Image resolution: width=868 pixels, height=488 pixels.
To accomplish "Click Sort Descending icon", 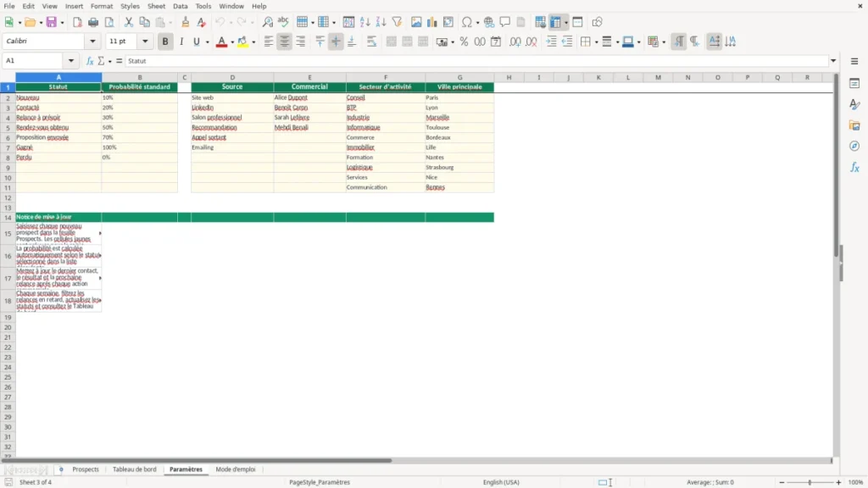I will tap(381, 22).
